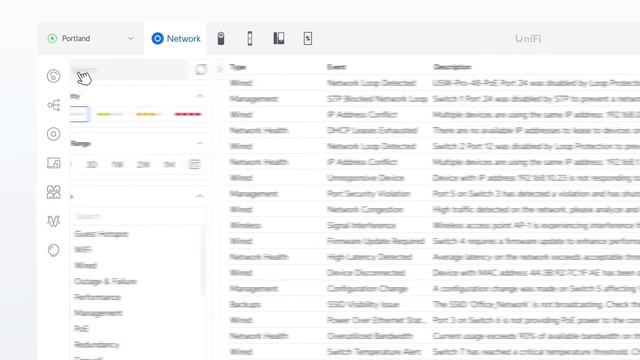The image size is (640, 360).
Task: Click the UniFi title text
Action: [528, 38]
